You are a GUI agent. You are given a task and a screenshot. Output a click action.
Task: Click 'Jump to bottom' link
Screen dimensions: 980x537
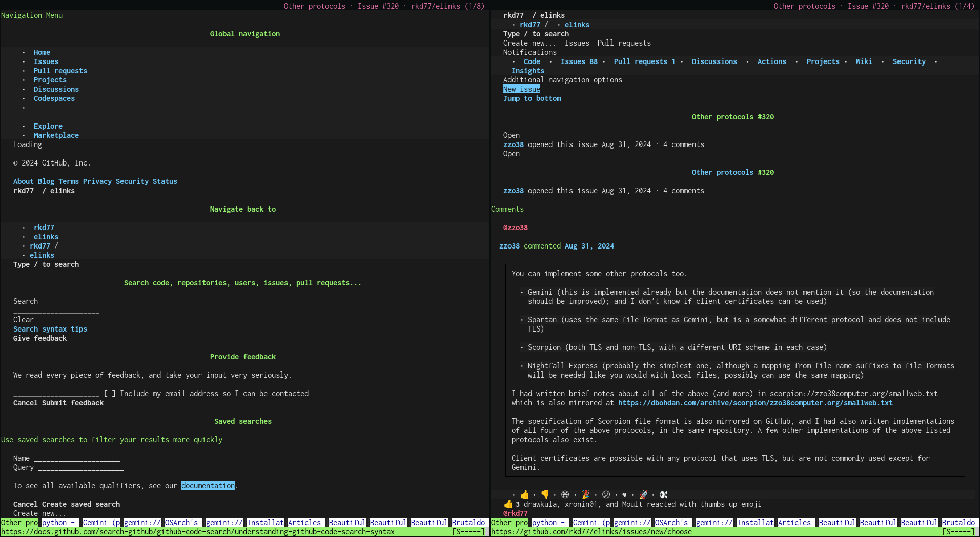tap(532, 98)
